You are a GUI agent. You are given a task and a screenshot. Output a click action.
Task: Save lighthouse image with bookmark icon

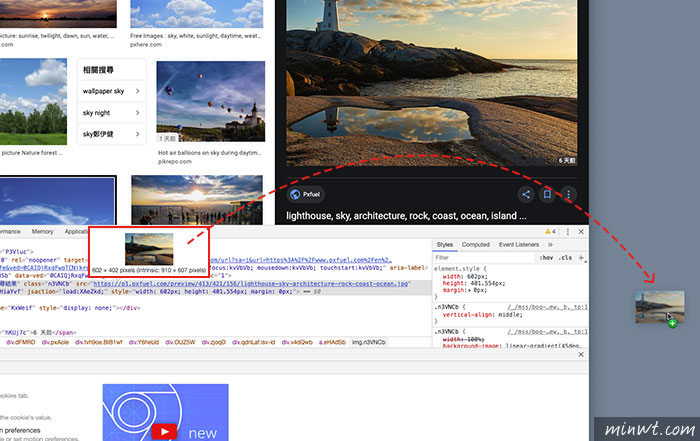click(547, 194)
